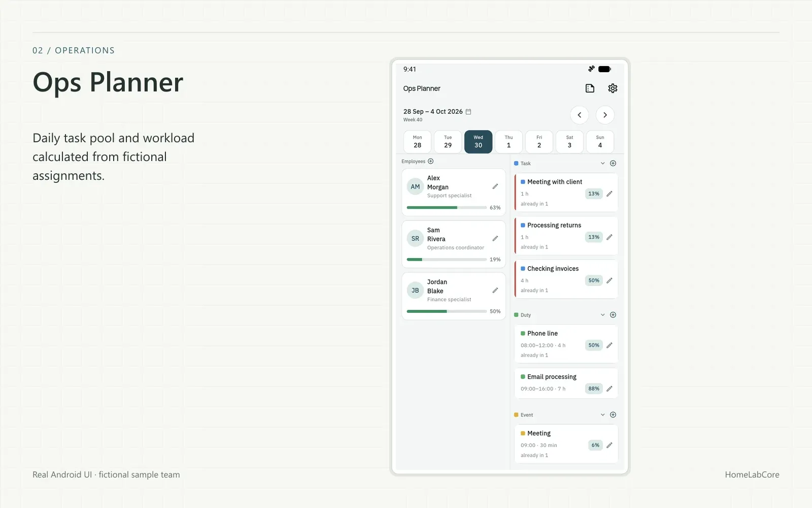Edit Phone line duty
812x508 pixels.
pyautogui.click(x=610, y=345)
